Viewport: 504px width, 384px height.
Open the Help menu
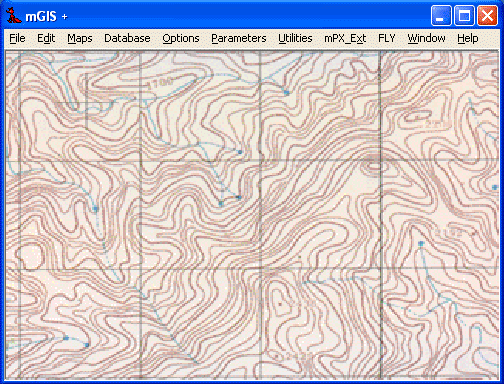(x=468, y=38)
